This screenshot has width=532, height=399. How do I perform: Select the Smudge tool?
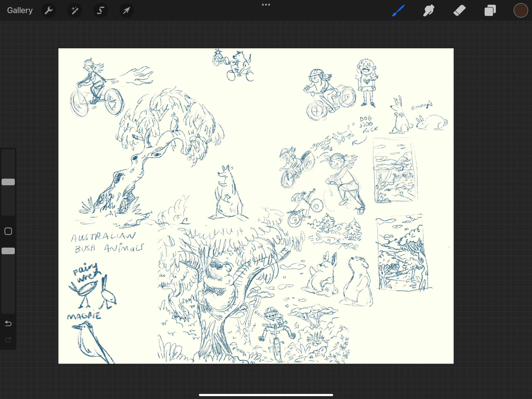coord(429,10)
